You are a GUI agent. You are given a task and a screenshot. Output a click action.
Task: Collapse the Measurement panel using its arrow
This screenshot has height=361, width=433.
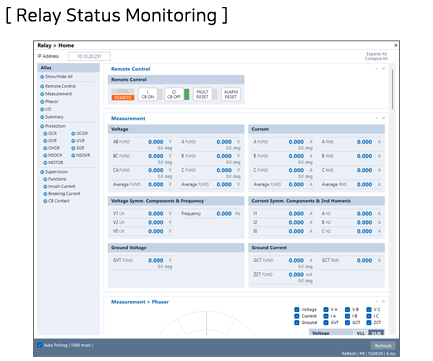click(x=377, y=118)
